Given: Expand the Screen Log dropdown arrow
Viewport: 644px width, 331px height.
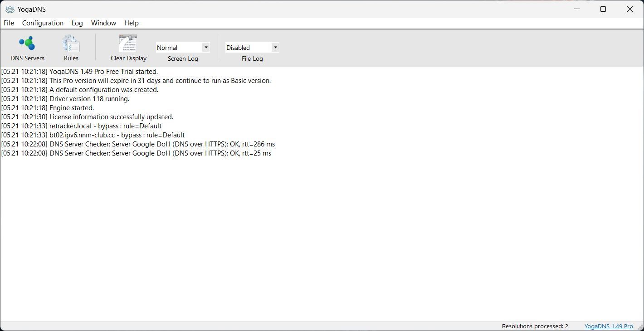Looking at the screenshot, I should 206,47.
